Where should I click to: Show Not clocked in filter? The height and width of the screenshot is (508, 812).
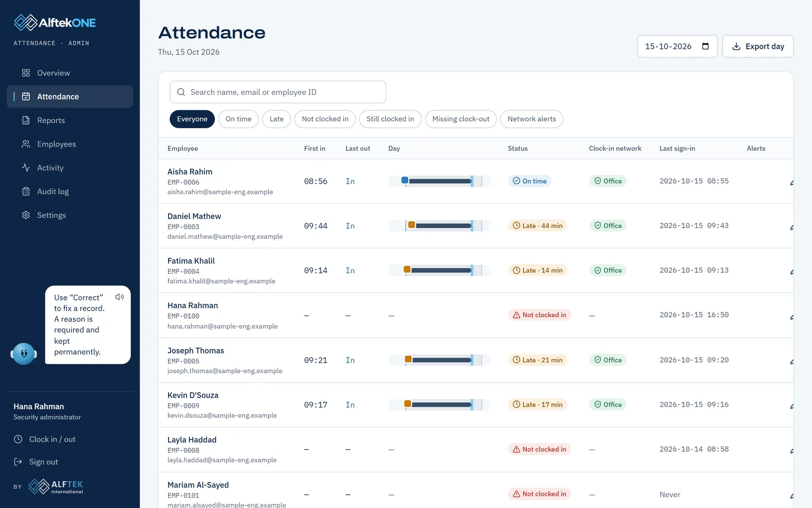[x=325, y=119]
